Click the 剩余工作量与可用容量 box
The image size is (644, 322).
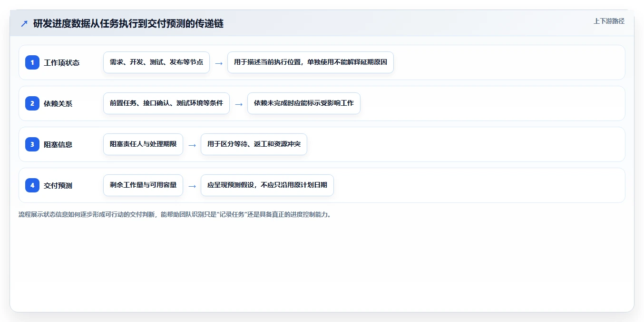pyautogui.click(x=143, y=185)
